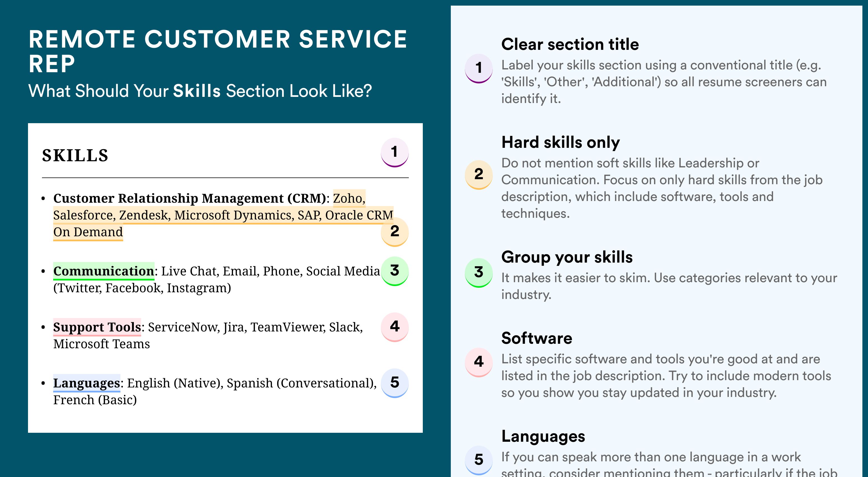
Task: Click the Group your skills heading
Action: [567, 257]
